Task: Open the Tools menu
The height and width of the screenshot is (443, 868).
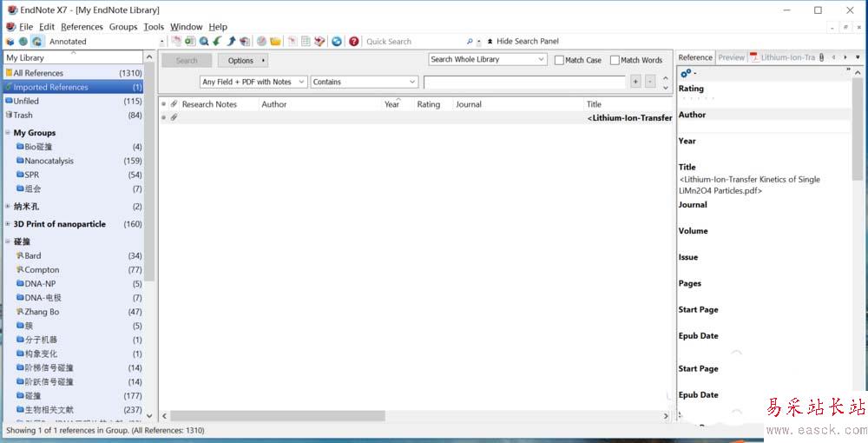Action: pos(154,27)
